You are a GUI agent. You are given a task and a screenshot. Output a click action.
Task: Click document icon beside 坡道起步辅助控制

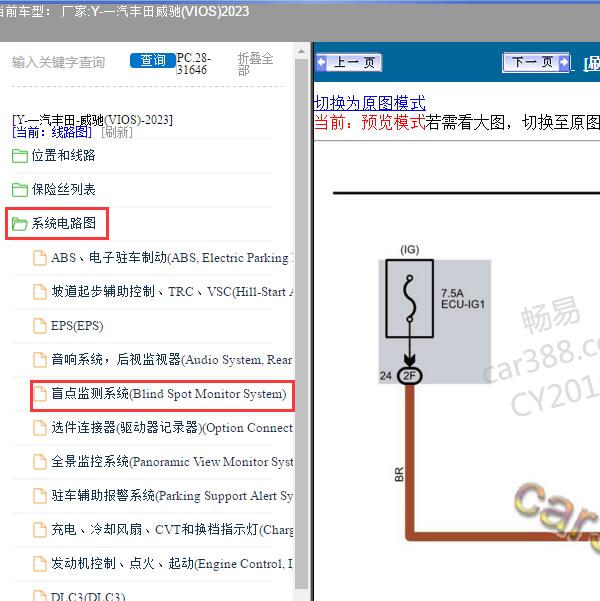pyautogui.click(x=40, y=292)
